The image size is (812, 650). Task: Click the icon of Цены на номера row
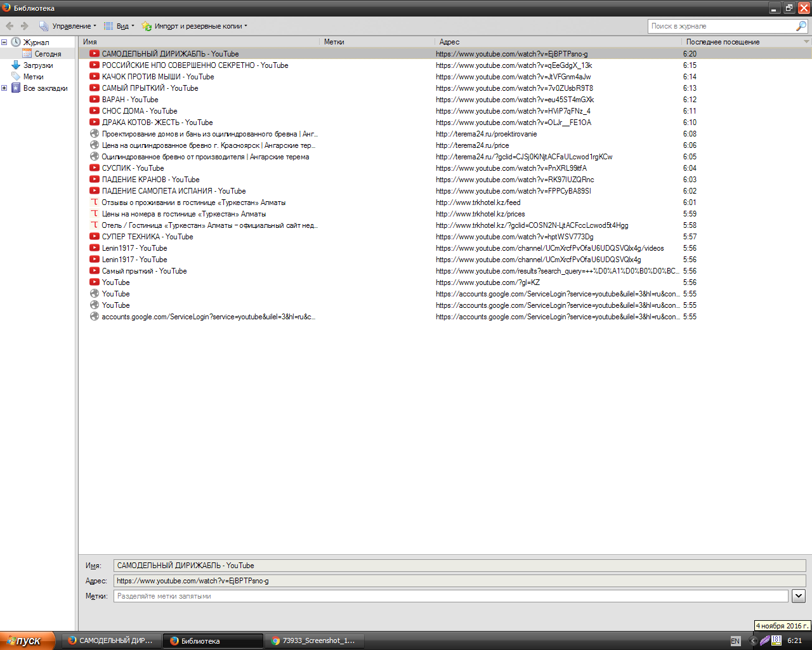pyautogui.click(x=95, y=214)
